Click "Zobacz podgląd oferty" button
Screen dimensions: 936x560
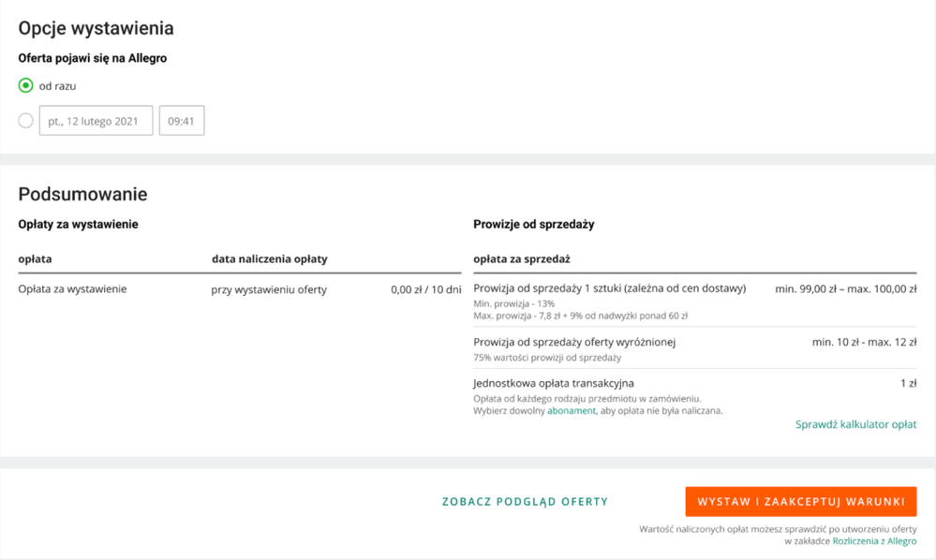[x=525, y=502]
